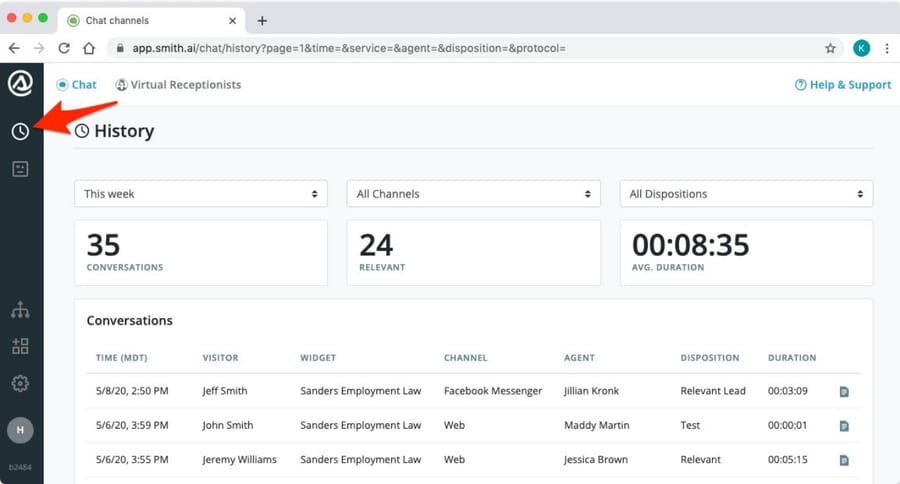Click the 35 Conversations stat card

click(x=201, y=253)
